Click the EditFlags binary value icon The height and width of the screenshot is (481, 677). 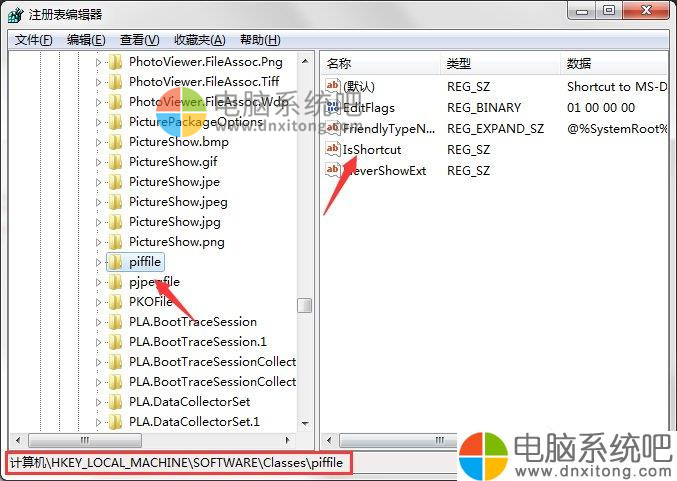[x=332, y=108]
